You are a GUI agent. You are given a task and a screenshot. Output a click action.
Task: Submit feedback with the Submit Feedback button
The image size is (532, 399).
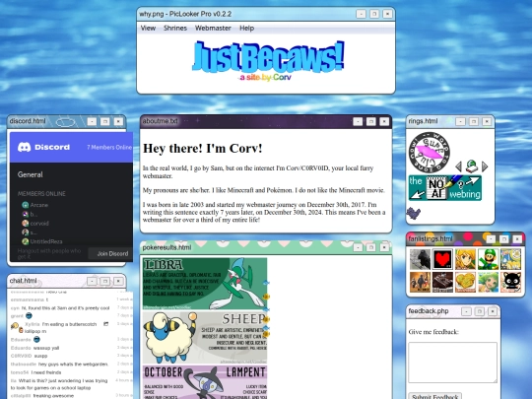click(435, 396)
